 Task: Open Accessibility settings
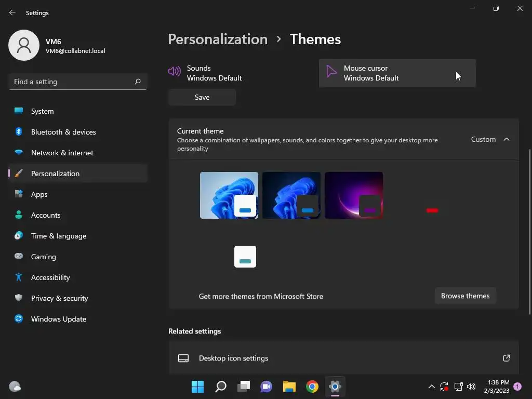click(x=78, y=277)
